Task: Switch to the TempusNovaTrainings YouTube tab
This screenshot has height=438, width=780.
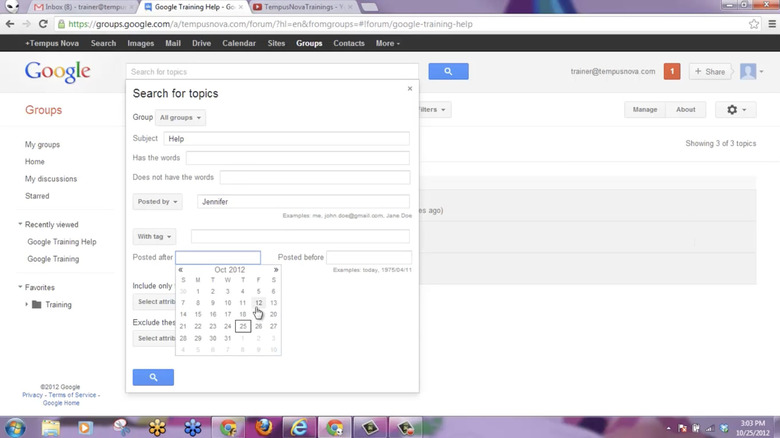Action: 303,7
